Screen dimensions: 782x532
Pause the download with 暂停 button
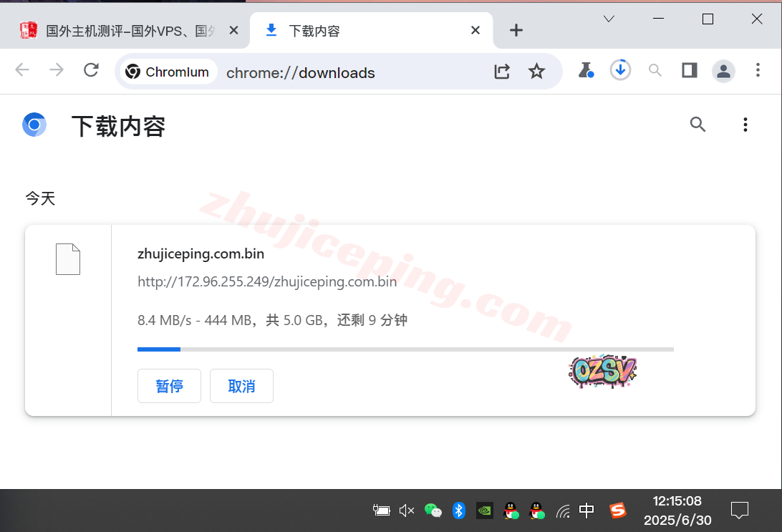(169, 386)
